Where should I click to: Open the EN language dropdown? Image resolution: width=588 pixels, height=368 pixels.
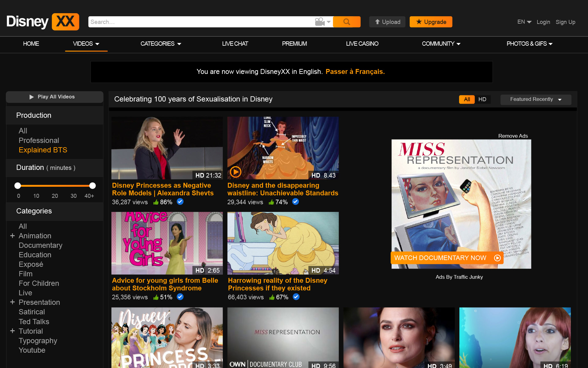[524, 22]
